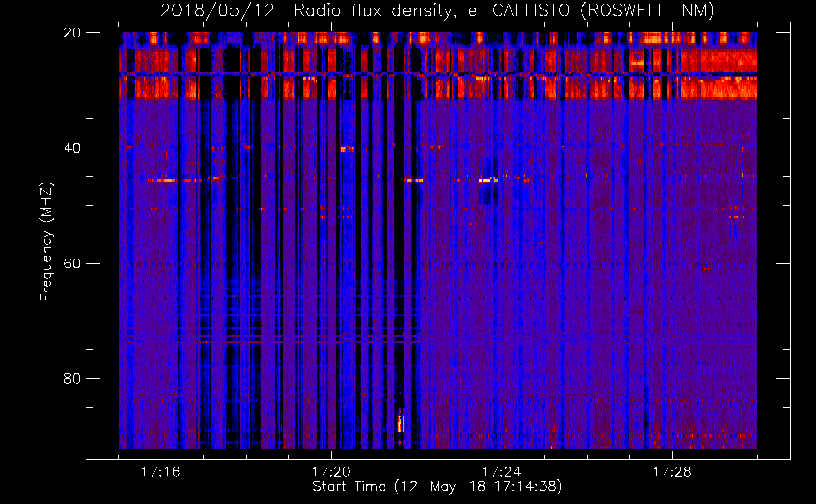Click the "Frequency (MHZ)" axis label

(46, 242)
